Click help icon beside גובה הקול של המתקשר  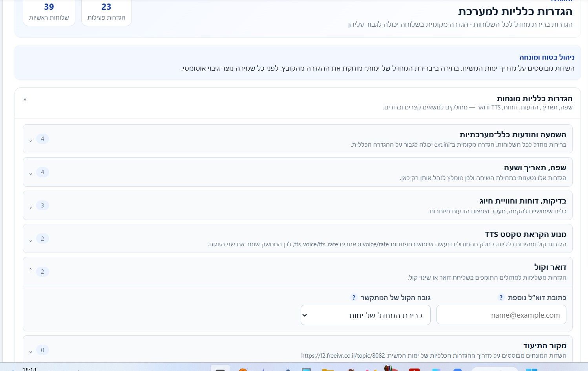point(354,297)
